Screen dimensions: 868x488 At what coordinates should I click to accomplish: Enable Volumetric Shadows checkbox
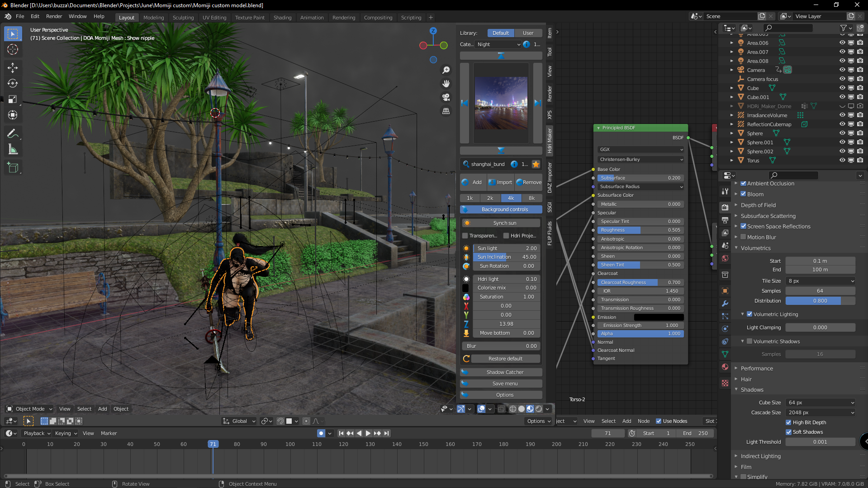click(749, 341)
